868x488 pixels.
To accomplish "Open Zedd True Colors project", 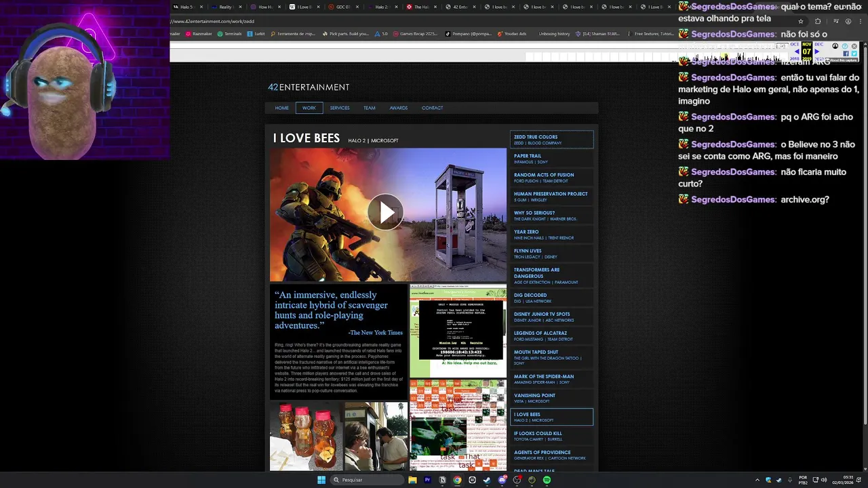I will [551, 140].
